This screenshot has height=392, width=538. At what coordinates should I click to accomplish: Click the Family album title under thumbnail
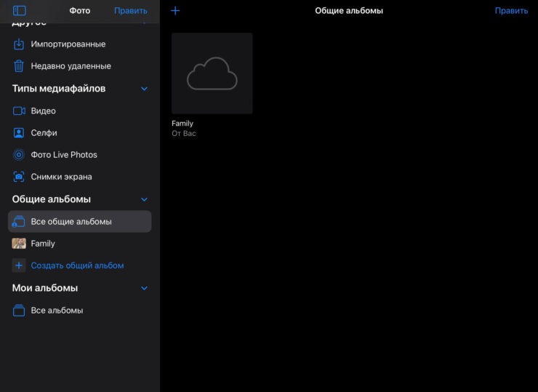182,124
